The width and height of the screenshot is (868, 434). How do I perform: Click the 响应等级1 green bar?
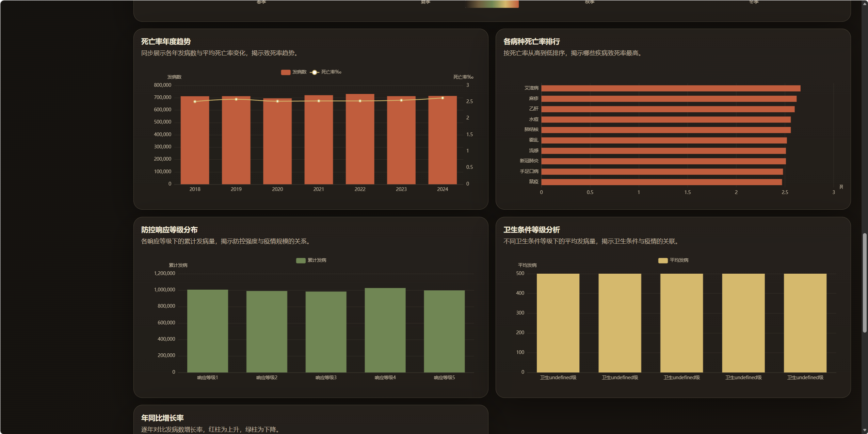click(x=207, y=330)
